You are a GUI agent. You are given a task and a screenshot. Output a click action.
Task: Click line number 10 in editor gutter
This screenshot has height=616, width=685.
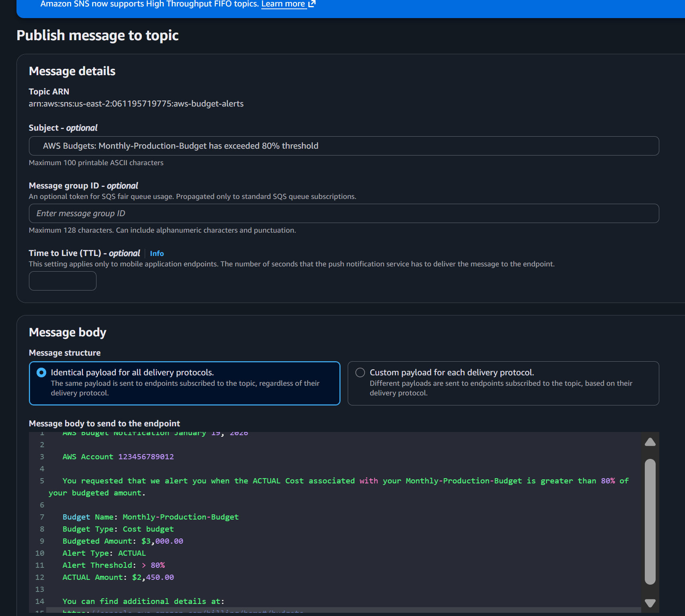pos(40,553)
